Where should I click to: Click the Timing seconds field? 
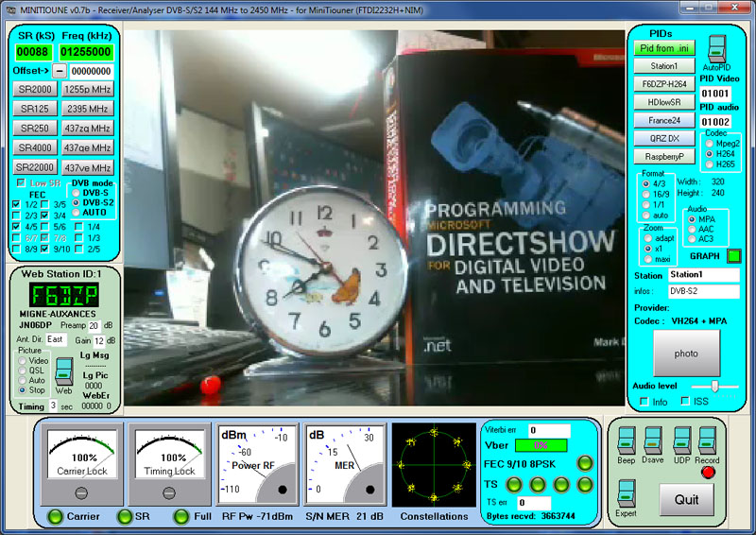click(x=53, y=406)
